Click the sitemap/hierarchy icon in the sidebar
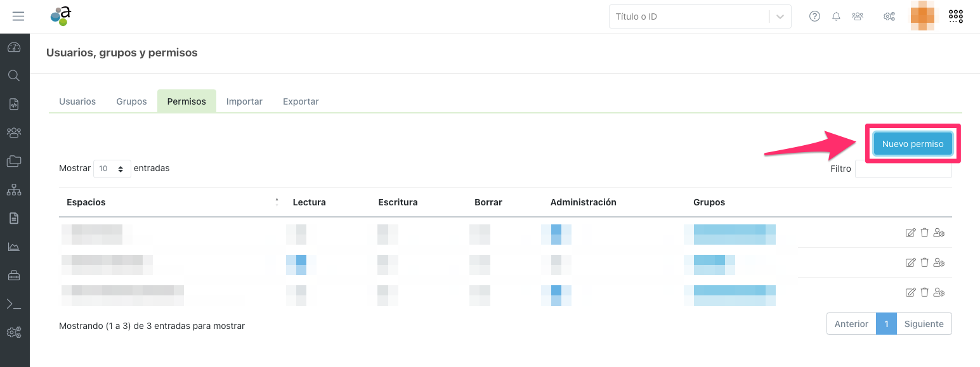Viewport: 980px width, 367px height. point(14,190)
